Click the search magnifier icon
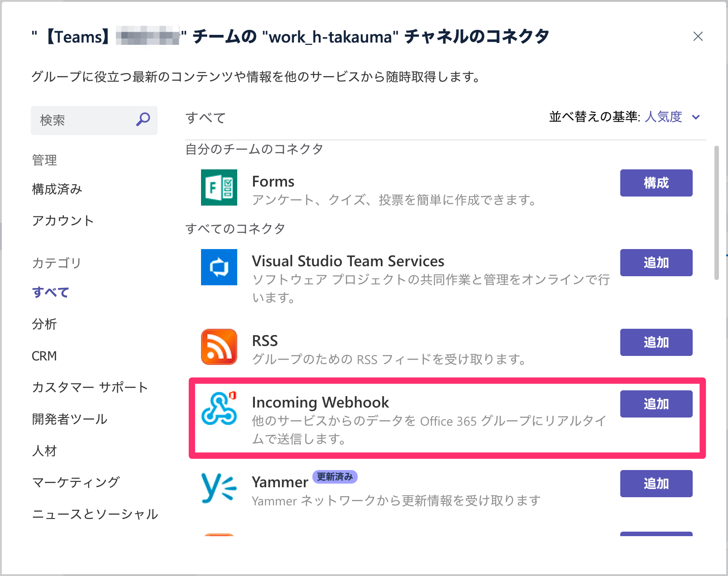The width and height of the screenshot is (728, 576). (x=143, y=120)
